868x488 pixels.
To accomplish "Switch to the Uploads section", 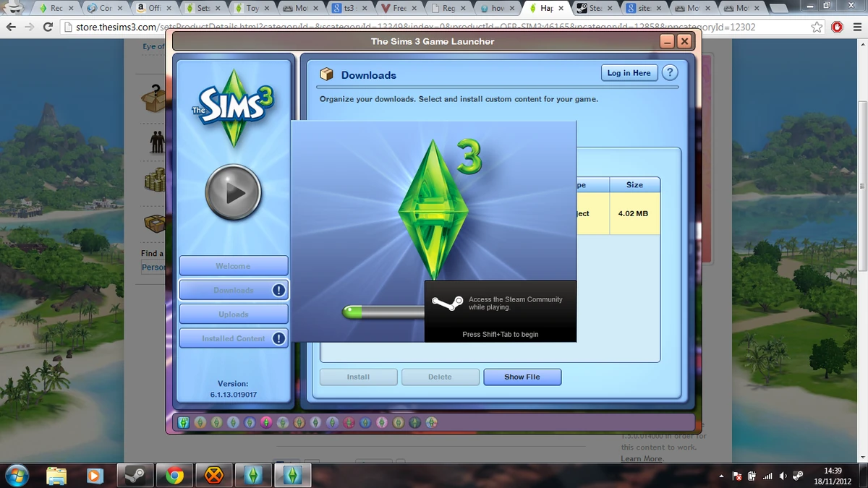I will (233, 314).
